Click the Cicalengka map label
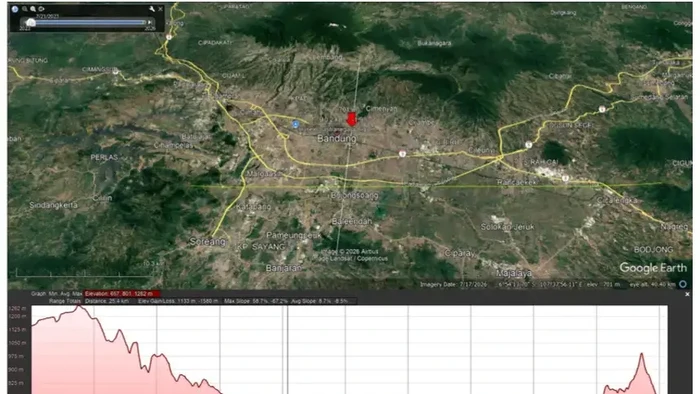 click(x=618, y=200)
